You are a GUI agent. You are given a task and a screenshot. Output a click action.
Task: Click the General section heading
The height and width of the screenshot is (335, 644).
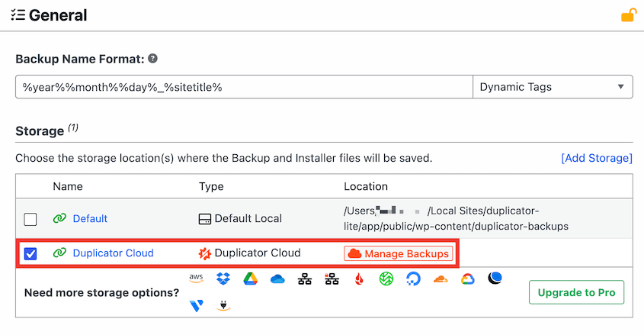pyautogui.click(x=58, y=15)
